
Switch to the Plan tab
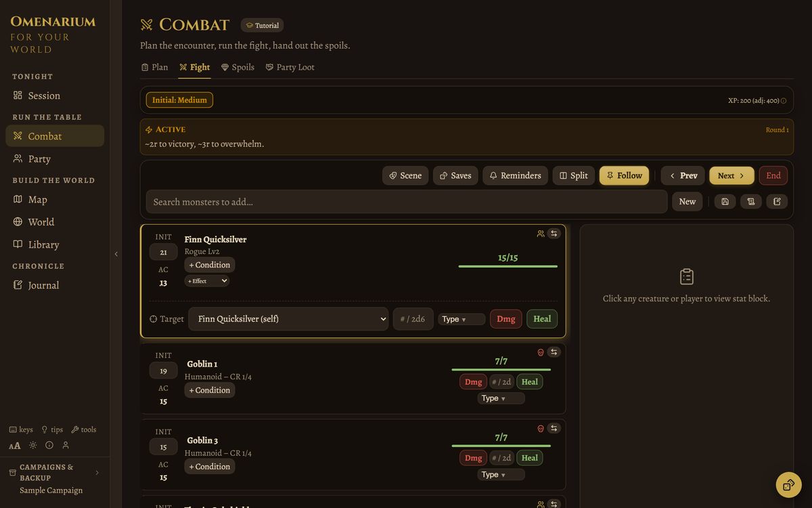154,67
